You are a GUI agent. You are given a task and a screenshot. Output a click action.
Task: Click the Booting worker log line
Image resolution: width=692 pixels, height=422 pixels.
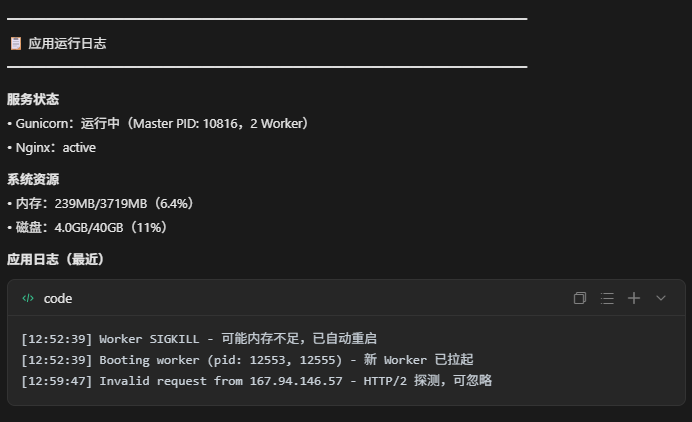pyautogui.click(x=247, y=360)
